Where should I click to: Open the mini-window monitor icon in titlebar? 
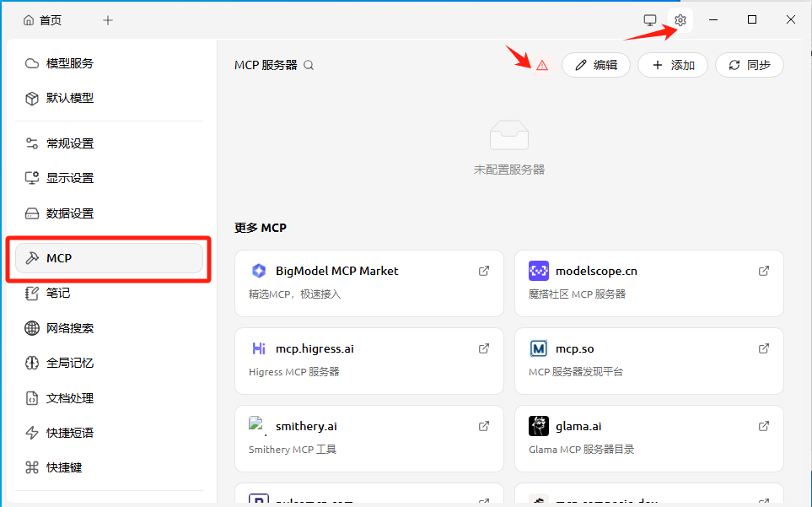pyautogui.click(x=649, y=19)
